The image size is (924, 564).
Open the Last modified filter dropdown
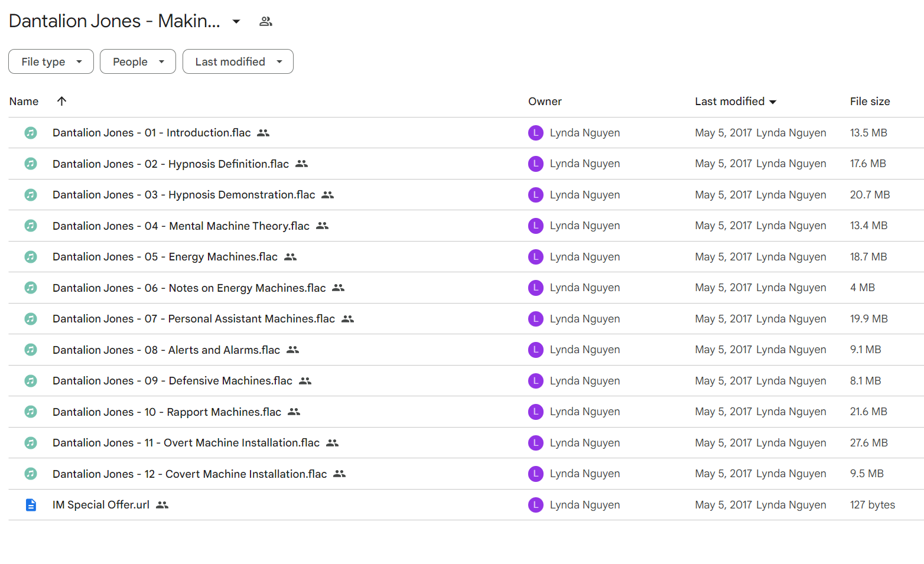(238, 61)
